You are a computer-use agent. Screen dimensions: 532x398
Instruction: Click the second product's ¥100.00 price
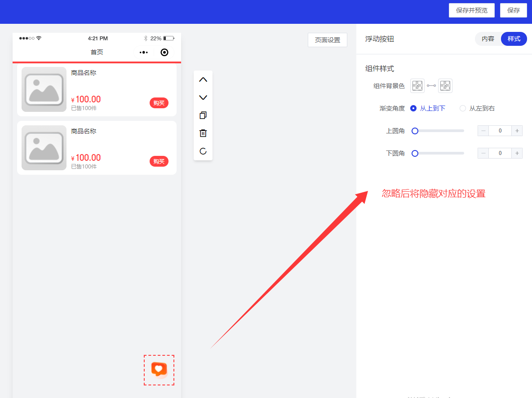pyautogui.click(x=86, y=157)
